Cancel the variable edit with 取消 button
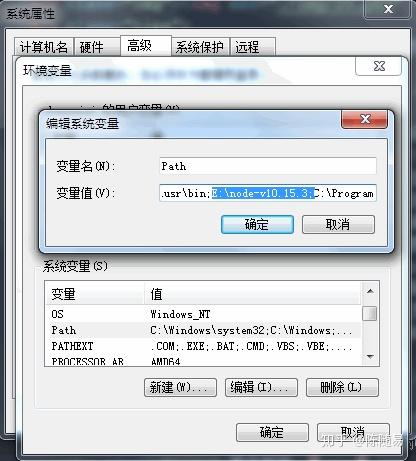 (338, 224)
